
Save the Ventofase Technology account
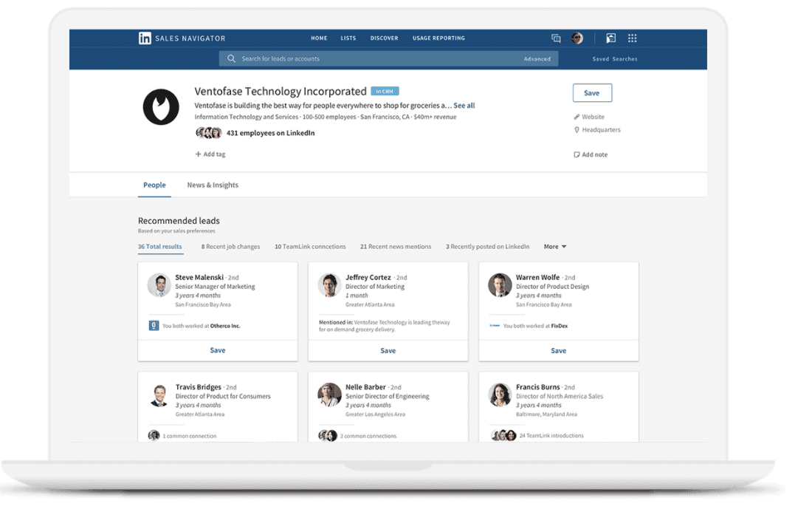coord(592,92)
